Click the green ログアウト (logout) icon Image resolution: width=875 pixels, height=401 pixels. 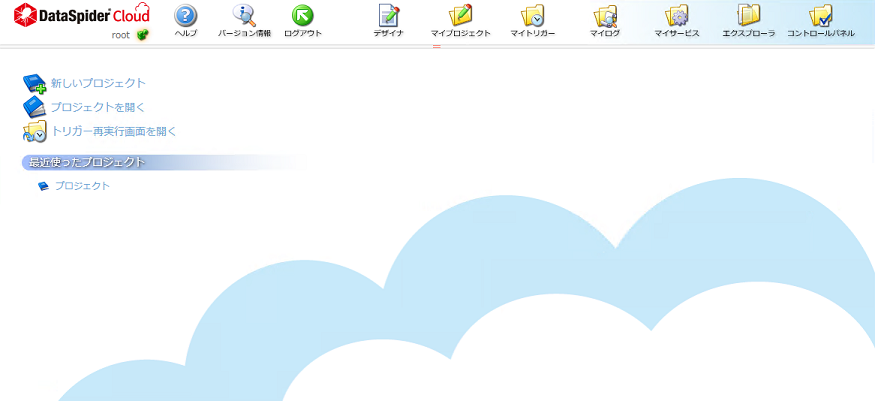pyautogui.click(x=302, y=16)
